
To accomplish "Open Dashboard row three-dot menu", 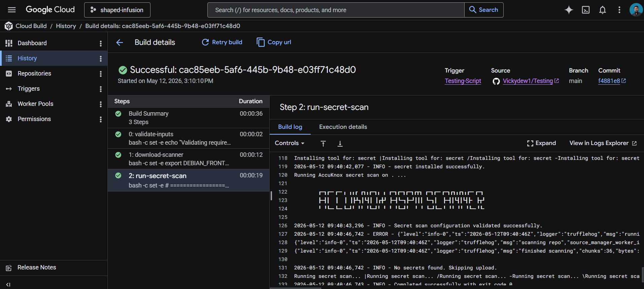I will [100, 43].
